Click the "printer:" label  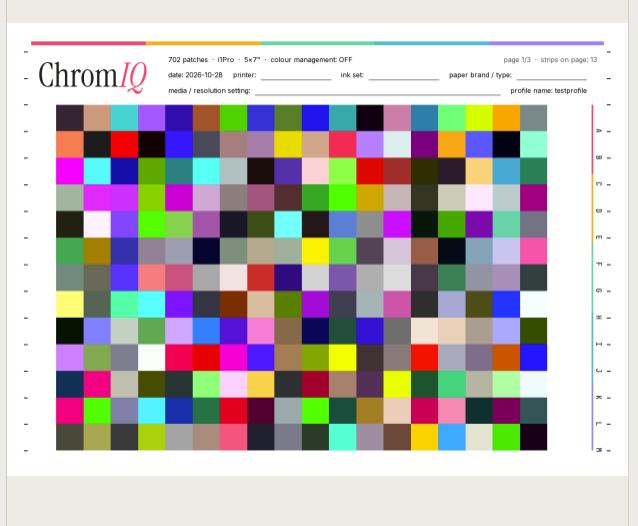pos(245,75)
